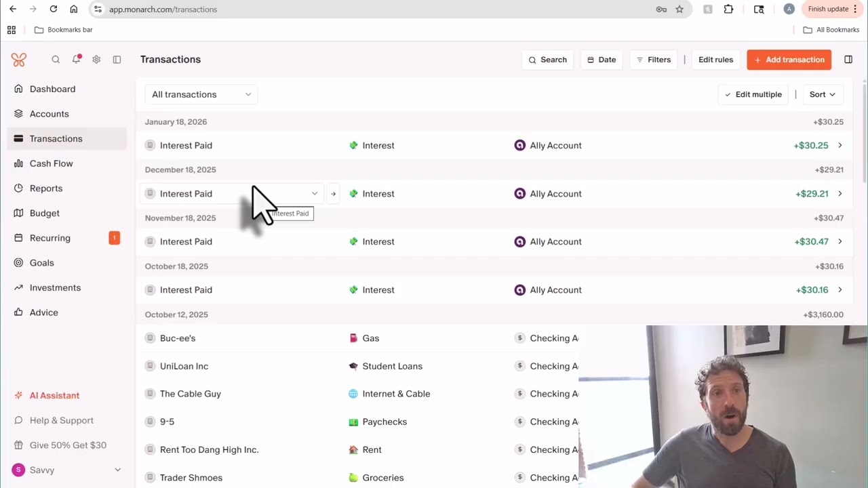Reload the browser page
This screenshot has height=488, width=868.
54,9
